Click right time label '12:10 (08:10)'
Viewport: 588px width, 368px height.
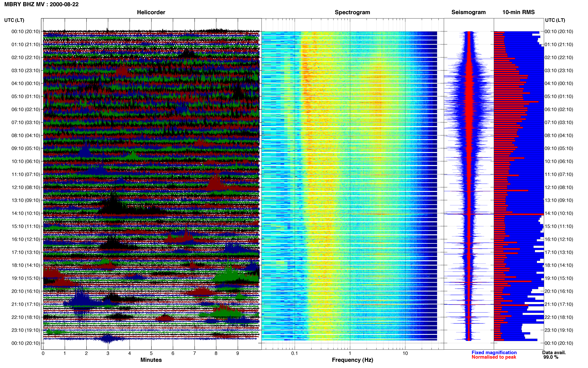pos(559,187)
